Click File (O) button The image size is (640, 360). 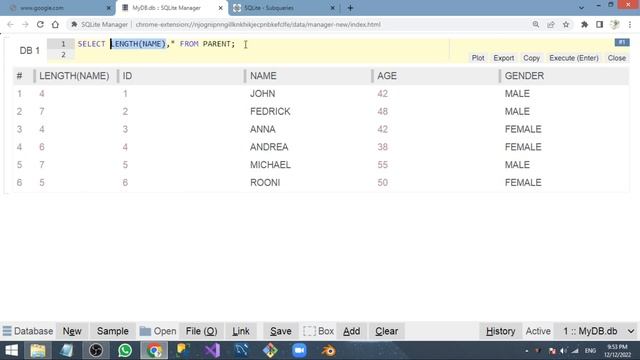[201, 331]
